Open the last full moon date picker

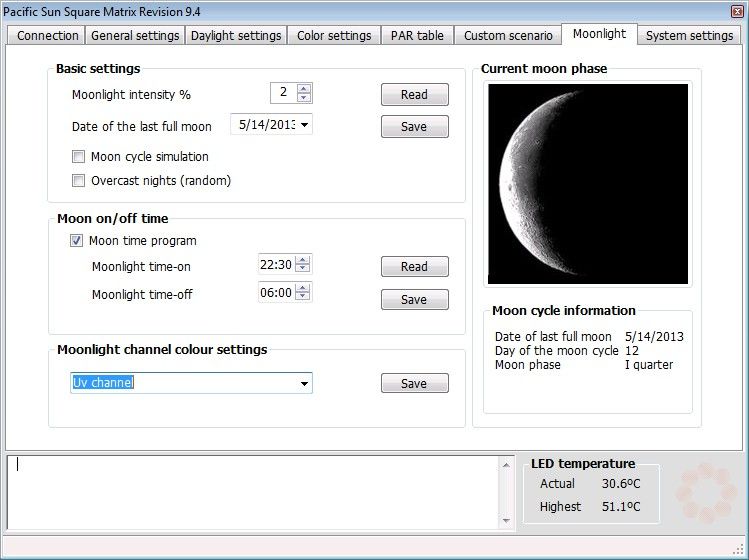tap(304, 125)
